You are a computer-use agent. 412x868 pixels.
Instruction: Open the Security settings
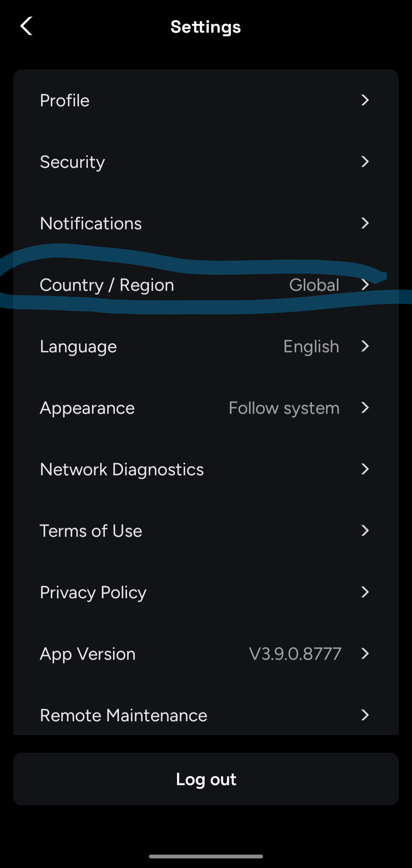point(72,162)
